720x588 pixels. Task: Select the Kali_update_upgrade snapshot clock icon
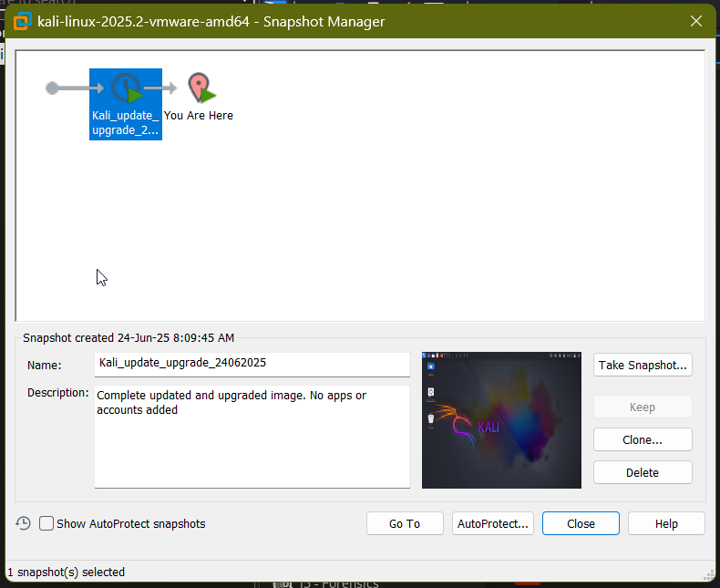pos(128,88)
